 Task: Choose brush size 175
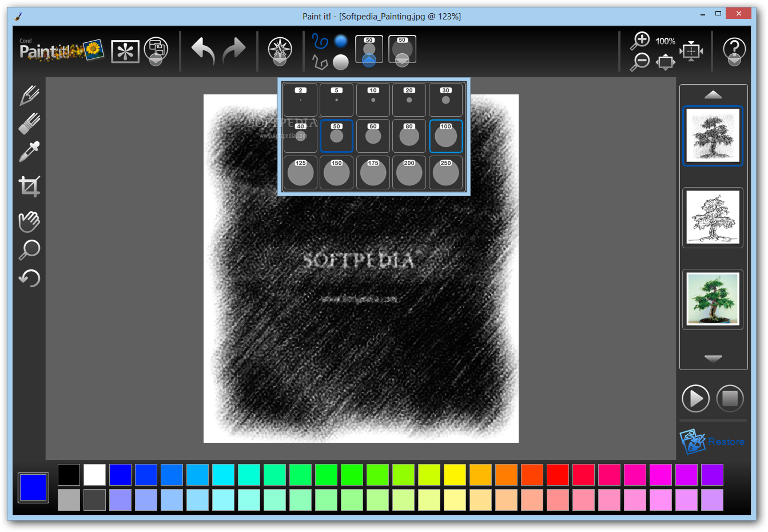(373, 172)
